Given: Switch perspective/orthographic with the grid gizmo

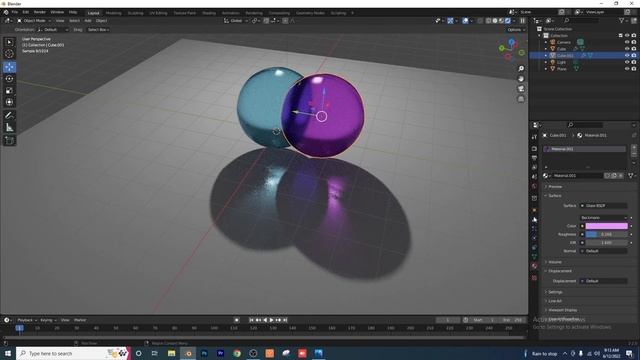Looking at the screenshot, I should click(521, 99).
